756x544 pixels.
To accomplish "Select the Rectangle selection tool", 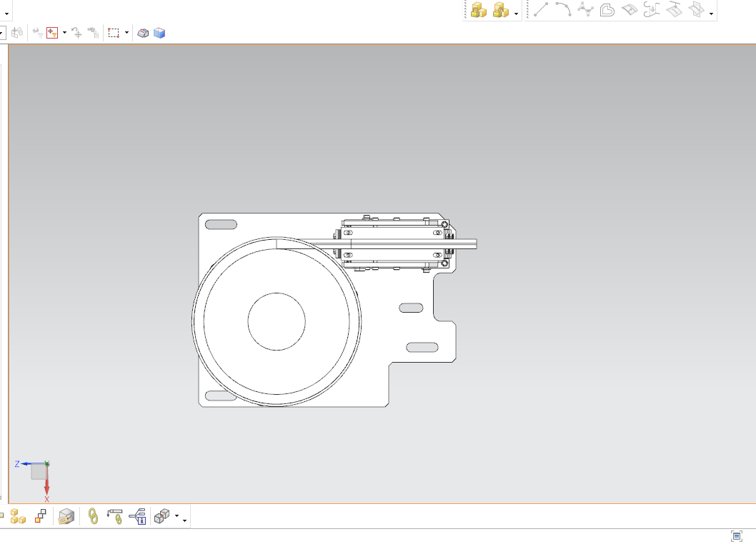I will click(114, 33).
